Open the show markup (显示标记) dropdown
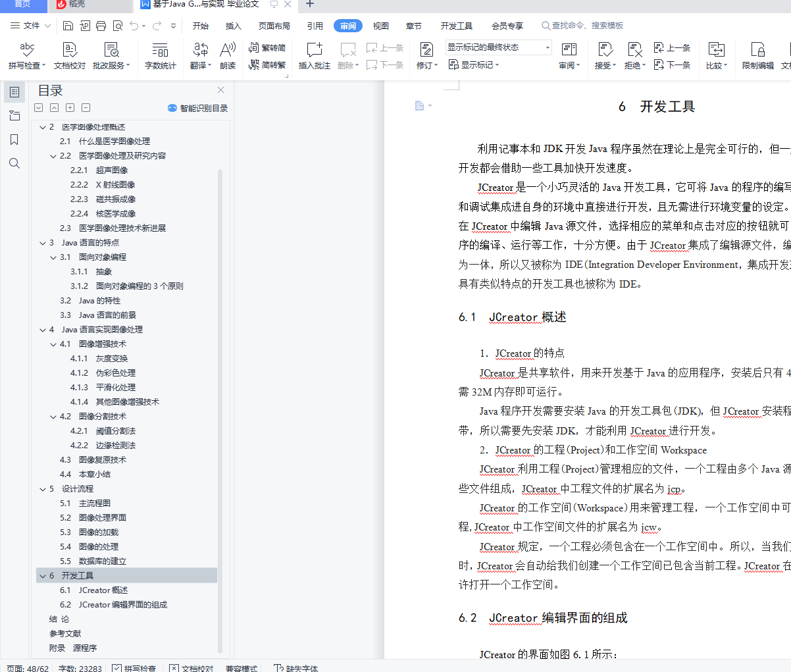Image resolution: width=791 pixels, height=672 pixels. click(x=474, y=65)
